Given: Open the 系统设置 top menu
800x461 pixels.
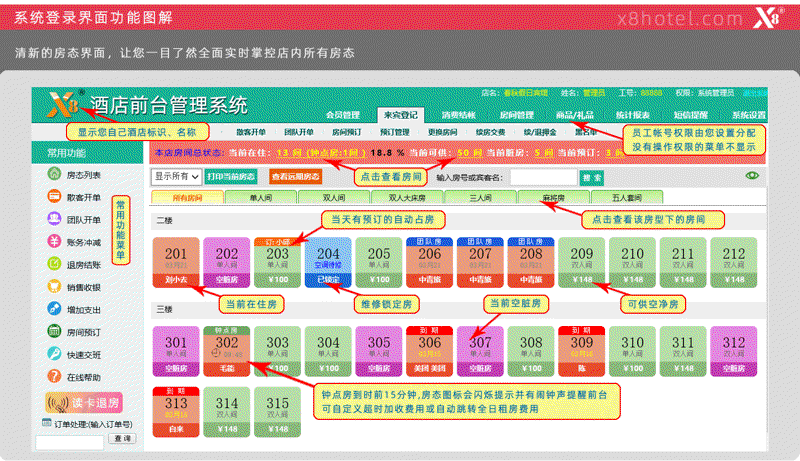Looking at the screenshot, I should click(749, 115).
